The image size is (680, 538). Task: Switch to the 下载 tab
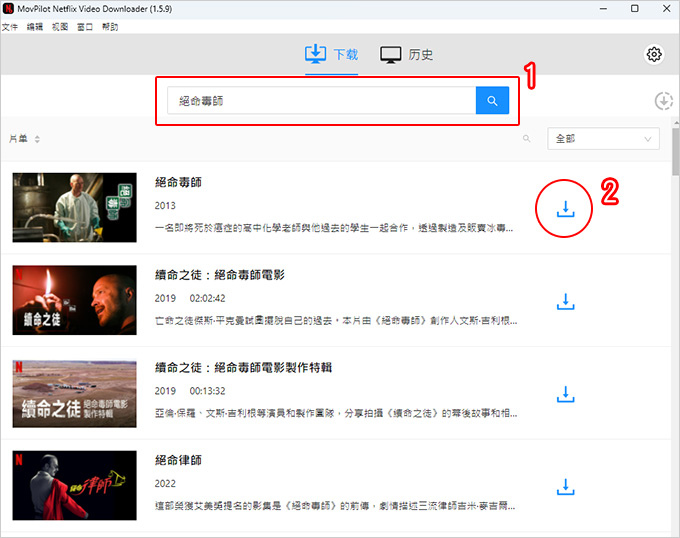(331, 55)
